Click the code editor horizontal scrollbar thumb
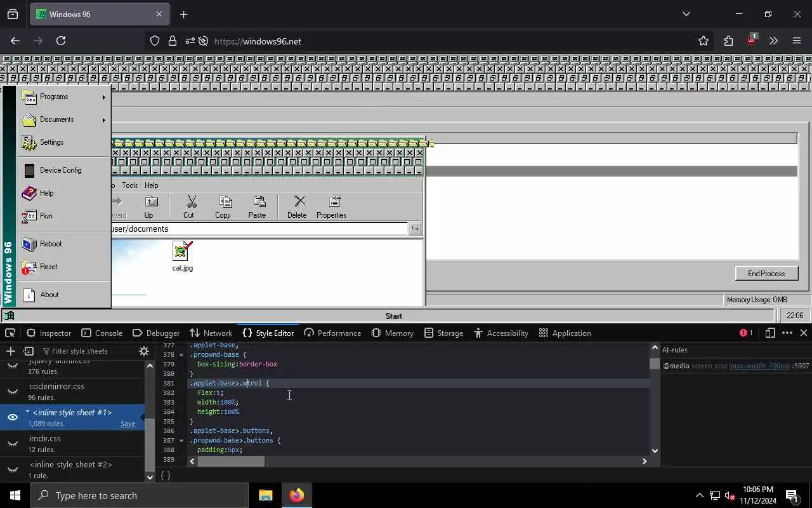The image size is (812, 508). (231, 461)
